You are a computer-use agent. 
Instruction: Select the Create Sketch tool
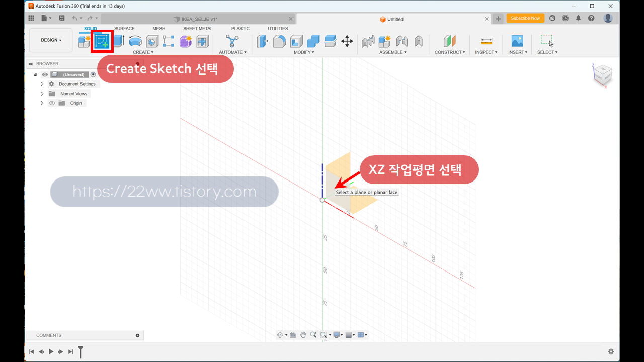click(x=102, y=41)
